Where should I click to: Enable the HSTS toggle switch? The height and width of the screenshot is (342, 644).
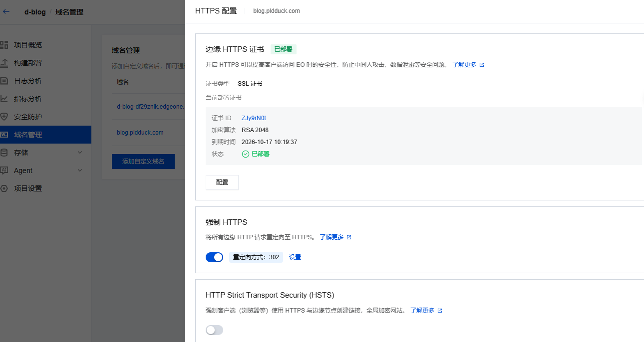[214, 330]
